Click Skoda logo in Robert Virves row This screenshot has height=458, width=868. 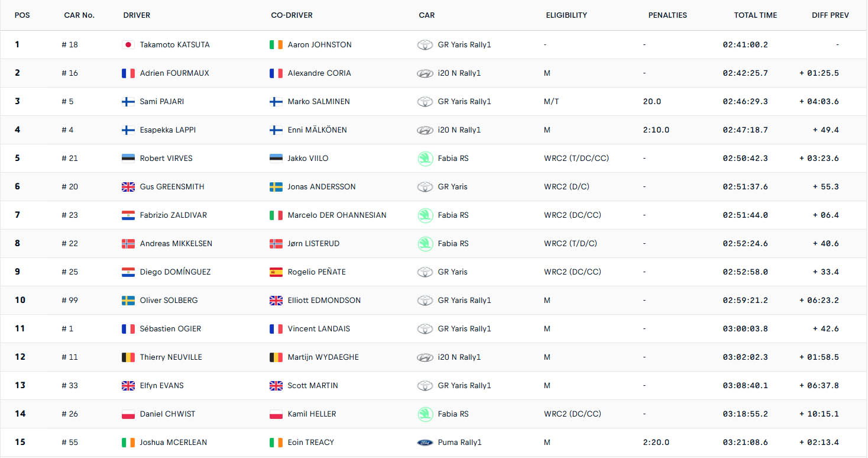coord(425,159)
